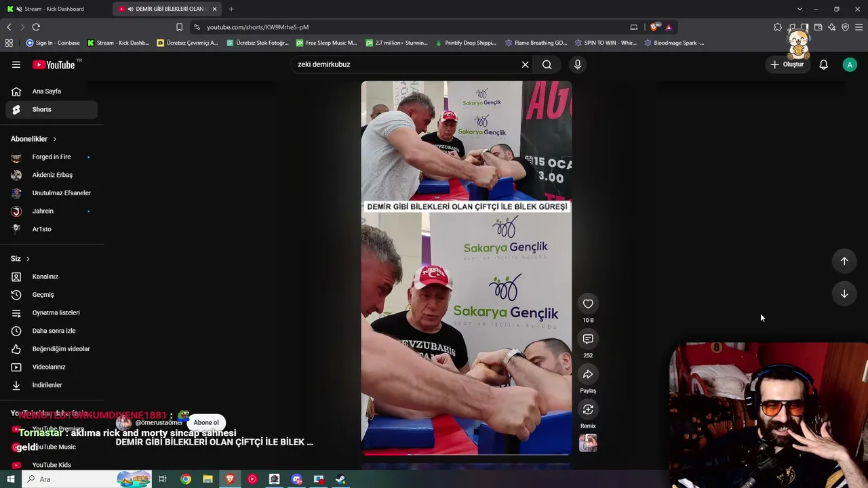
Task: Share the Short via Paylaş
Action: click(588, 374)
